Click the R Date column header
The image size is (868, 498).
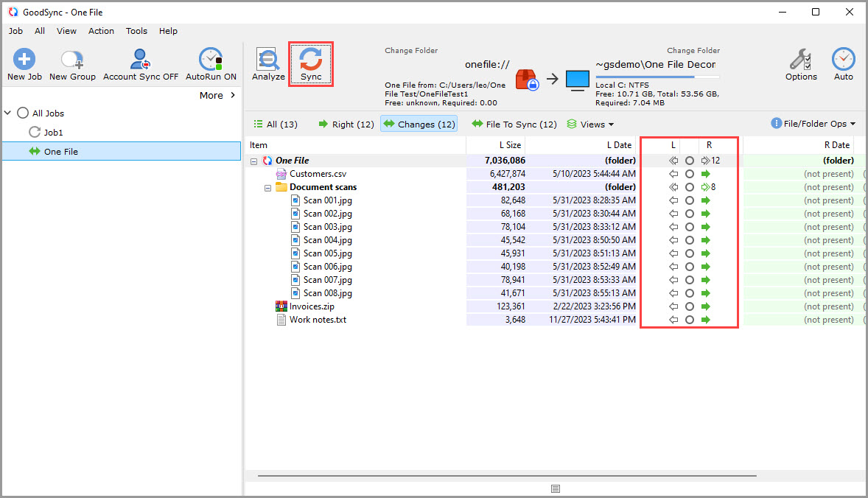point(798,145)
